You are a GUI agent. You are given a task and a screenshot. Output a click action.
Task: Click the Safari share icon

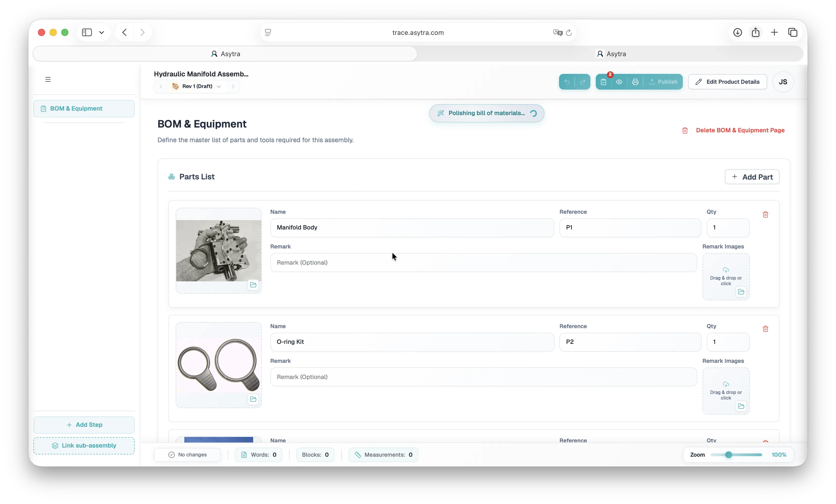point(755,32)
